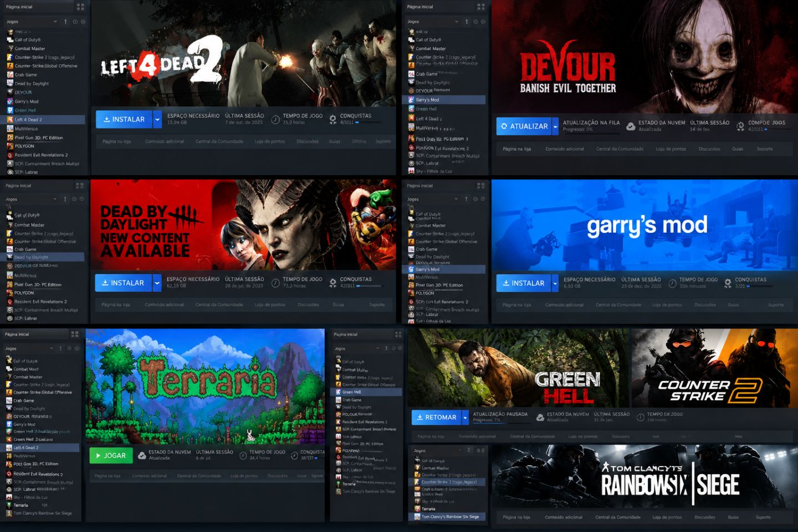Click achievements progress bar in Left 4 Dead 2 panel
The width and height of the screenshot is (798, 532).
tap(368, 122)
